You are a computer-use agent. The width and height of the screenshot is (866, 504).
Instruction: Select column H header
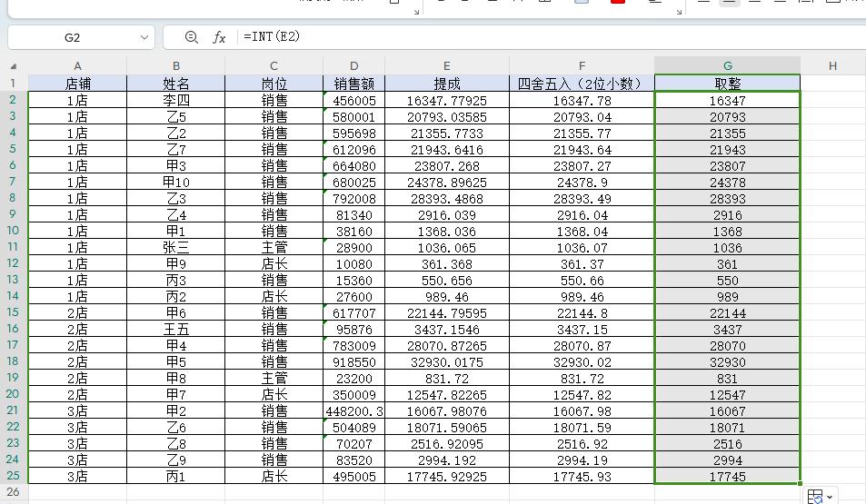(833, 65)
